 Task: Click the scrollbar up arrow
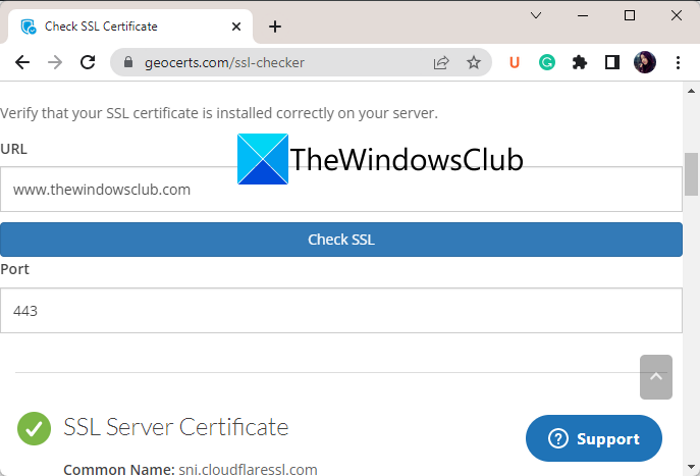[x=692, y=91]
